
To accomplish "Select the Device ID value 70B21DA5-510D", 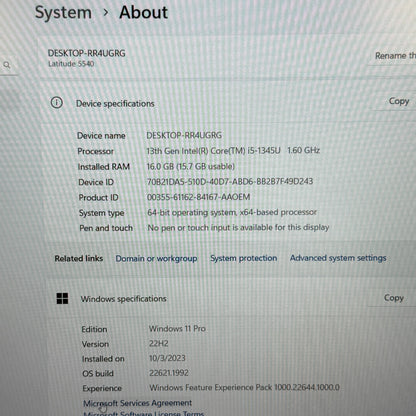I will (x=230, y=181).
